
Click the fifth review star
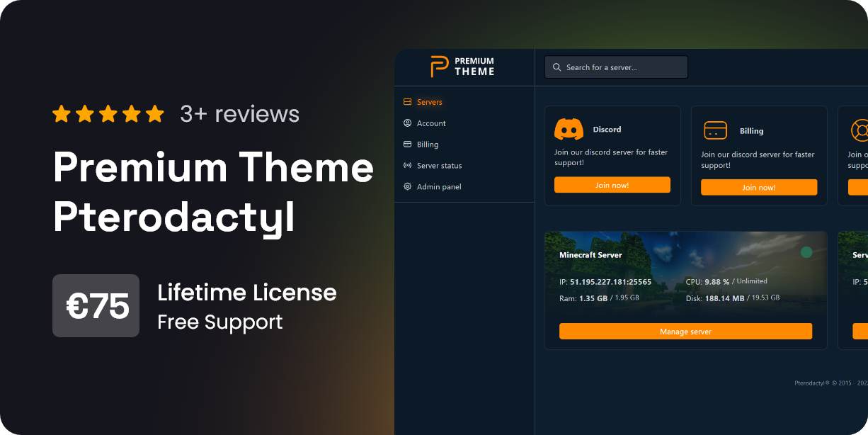pos(155,114)
